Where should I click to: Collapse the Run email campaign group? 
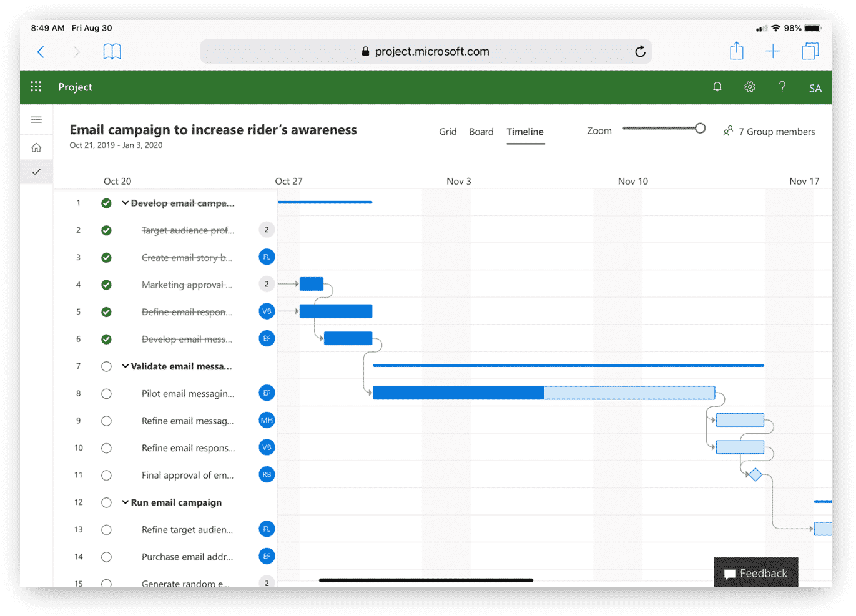point(125,502)
